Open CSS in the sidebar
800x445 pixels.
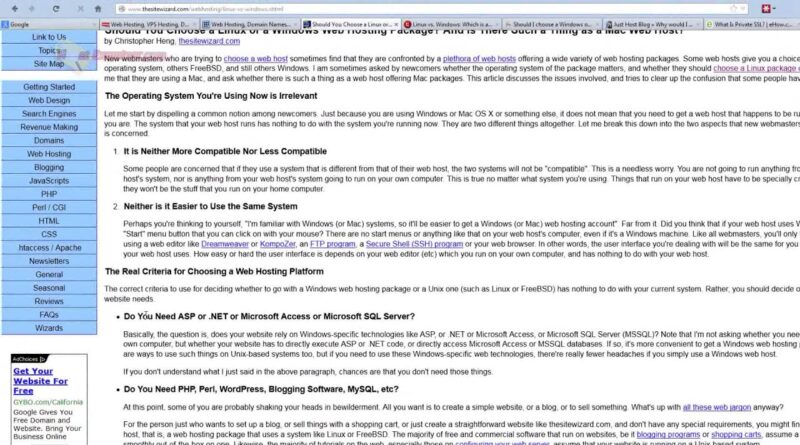point(49,234)
